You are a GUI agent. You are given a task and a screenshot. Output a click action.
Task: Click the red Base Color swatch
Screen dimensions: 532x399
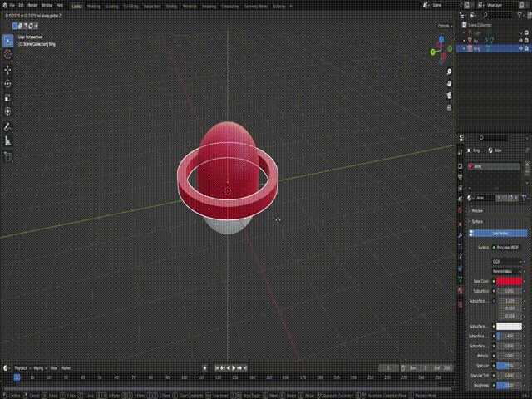coord(507,281)
